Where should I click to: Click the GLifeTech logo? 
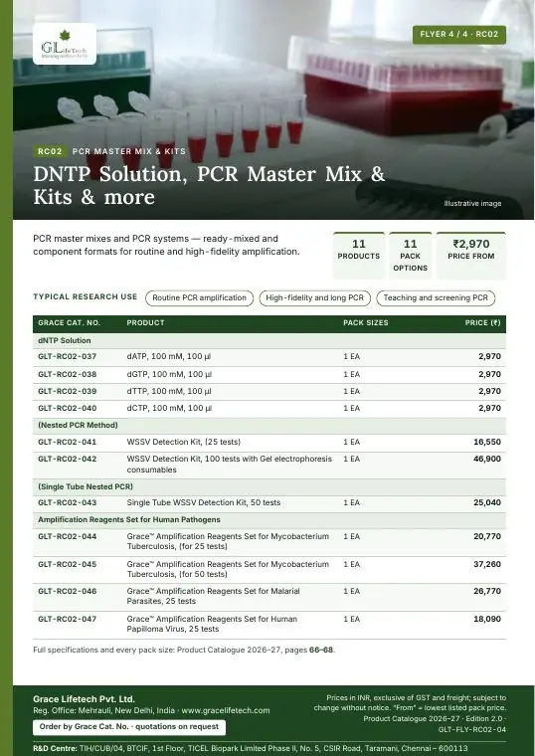(65, 44)
